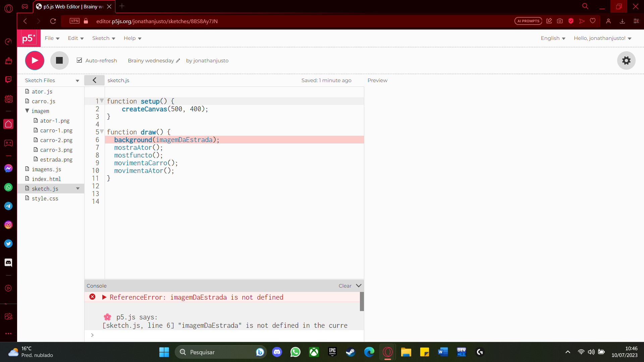The image size is (644, 362).
Task: Expand the console error details arrow
Action: pos(104,297)
